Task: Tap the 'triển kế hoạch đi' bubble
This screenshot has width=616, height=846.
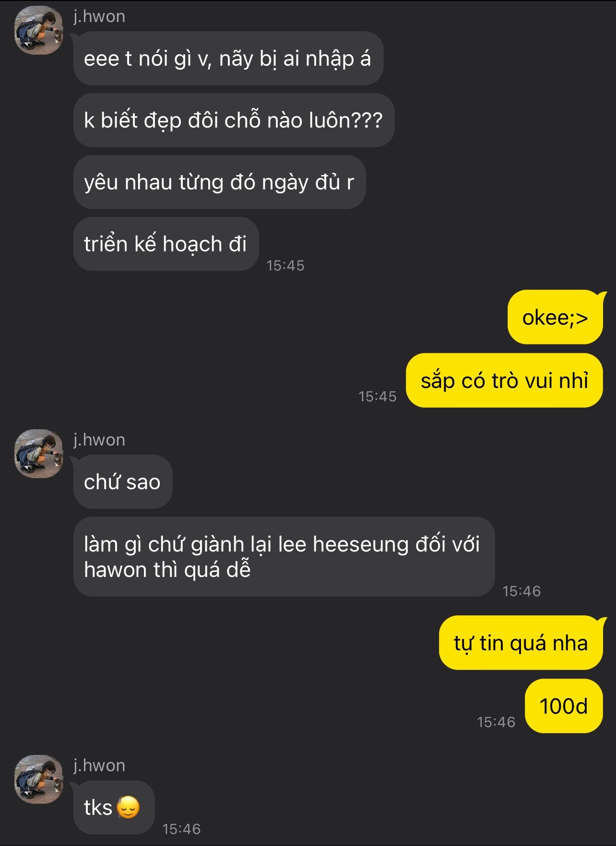Action: pyautogui.click(x=166, y=244)
